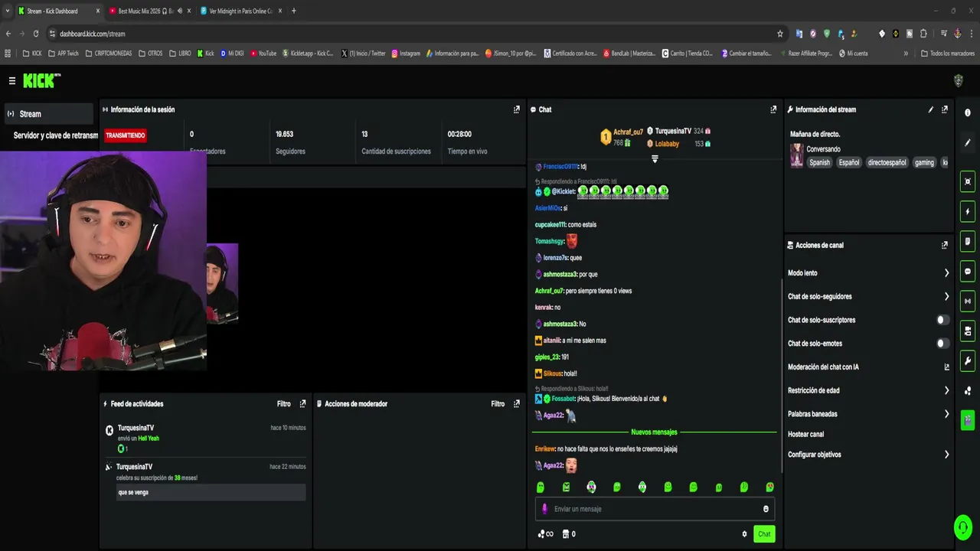Show all hidden bookmarks with double chevron
This screenshot has width=980, height=551.
pos(906,54)
